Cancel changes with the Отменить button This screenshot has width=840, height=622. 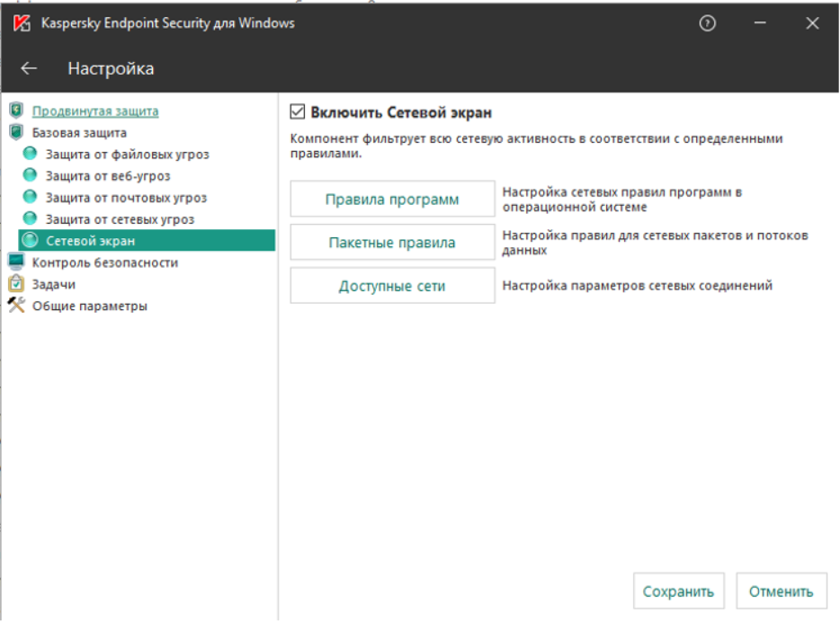[781, 591]
